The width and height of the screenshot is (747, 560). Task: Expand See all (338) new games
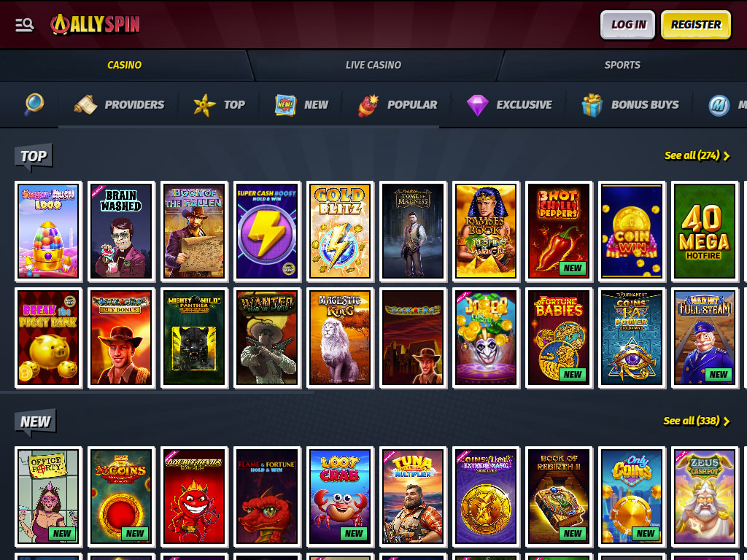(x=697, y=421)
